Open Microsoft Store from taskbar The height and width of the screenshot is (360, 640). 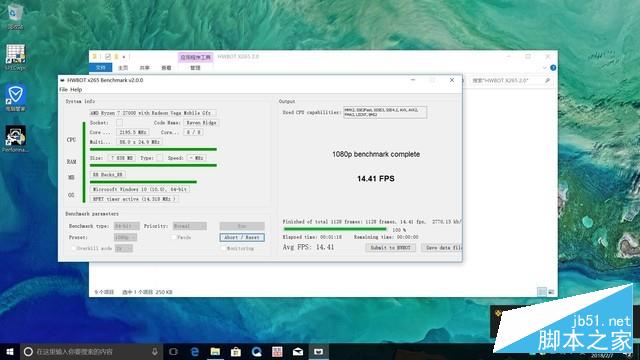click(236, 351)
